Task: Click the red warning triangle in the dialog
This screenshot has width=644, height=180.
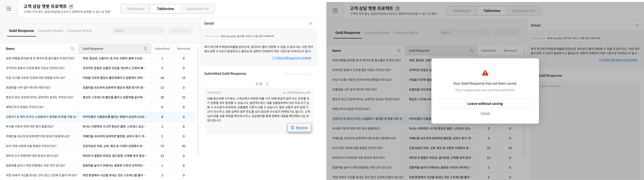Action: pyautogui.click(x=485, y=73)
